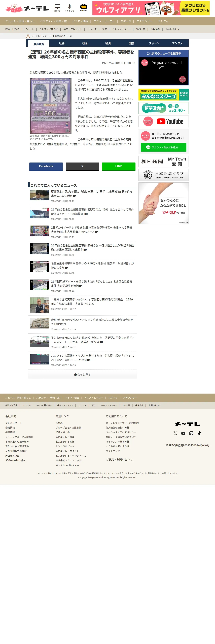Open アニメ・ヒーロー in top menu

(104, 21)
